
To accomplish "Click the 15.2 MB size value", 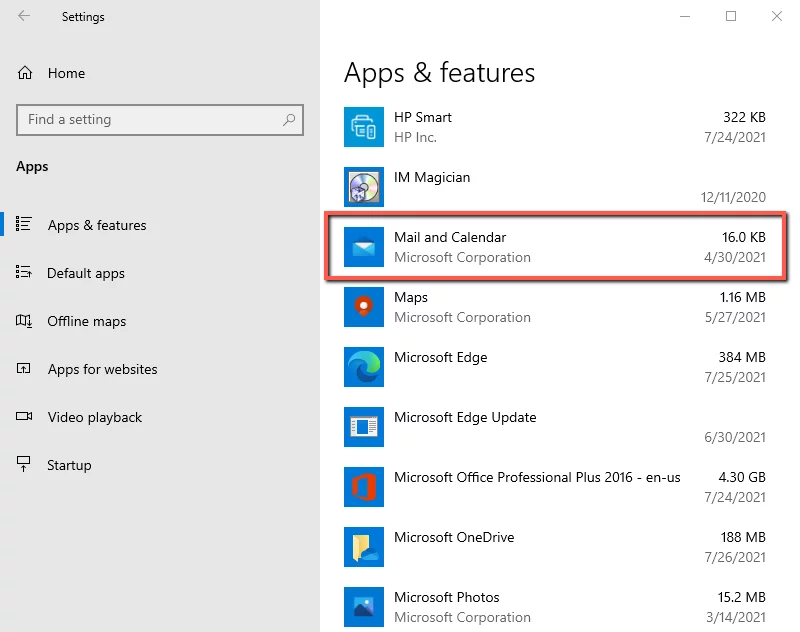I will coord(742,597).
